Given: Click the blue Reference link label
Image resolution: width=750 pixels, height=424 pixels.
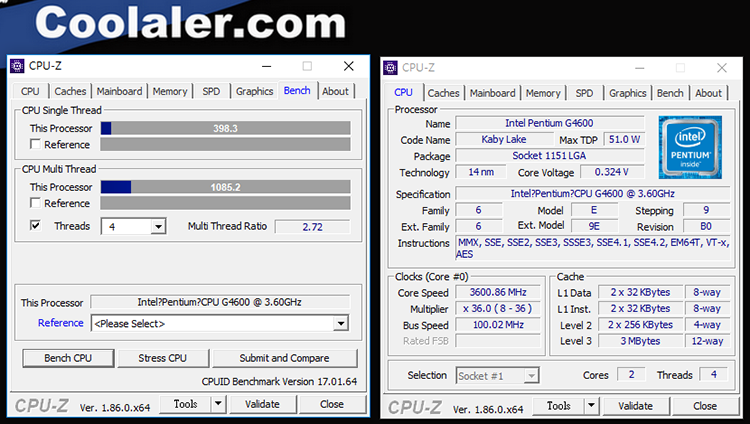Looking at the screenshot, I should click(61, 323).
